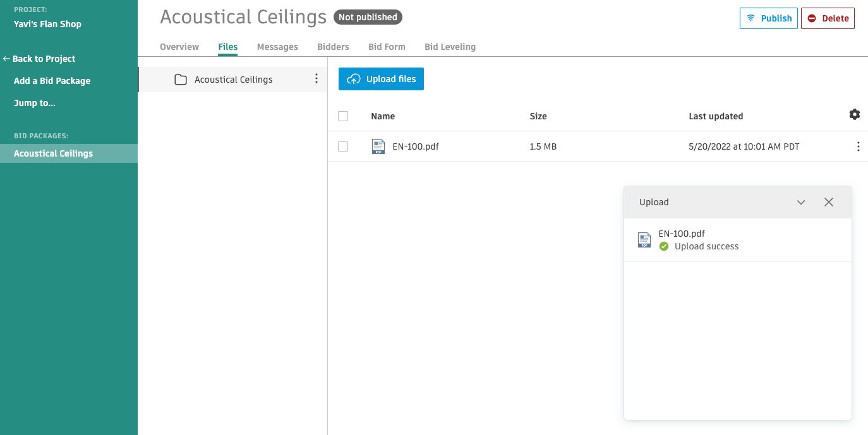The height and width of the screenshot is (435, 868).
Task: Publish the bid package
Action: (768, 18)
